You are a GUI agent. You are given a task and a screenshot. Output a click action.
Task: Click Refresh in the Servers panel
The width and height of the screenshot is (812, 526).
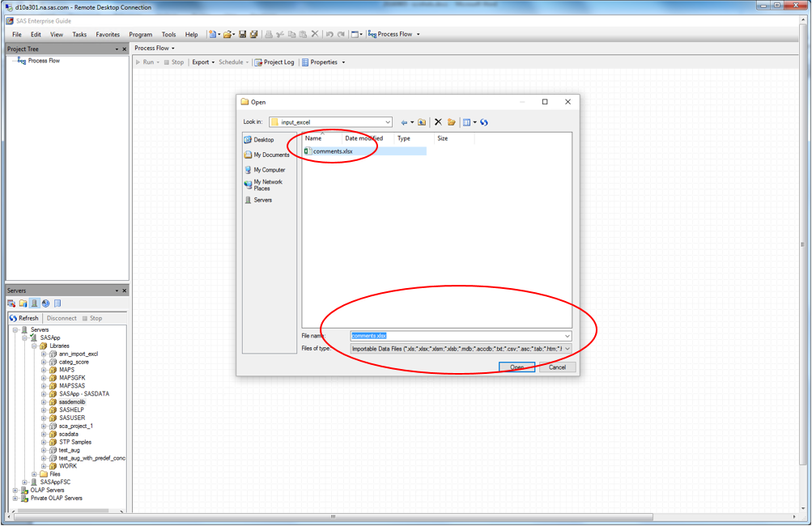23,318
